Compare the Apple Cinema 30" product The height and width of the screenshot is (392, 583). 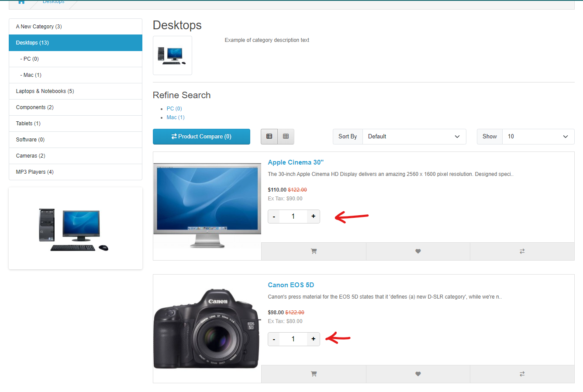tap(522, 251)
